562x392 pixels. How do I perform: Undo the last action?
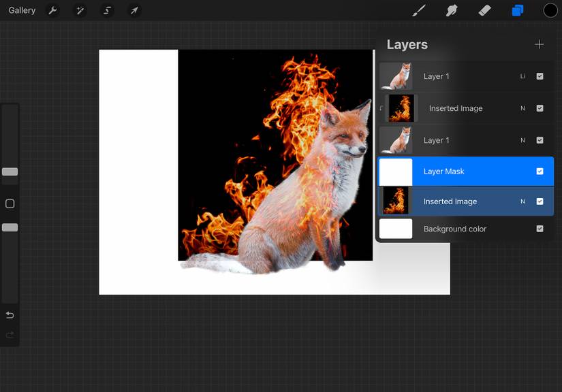10,315
